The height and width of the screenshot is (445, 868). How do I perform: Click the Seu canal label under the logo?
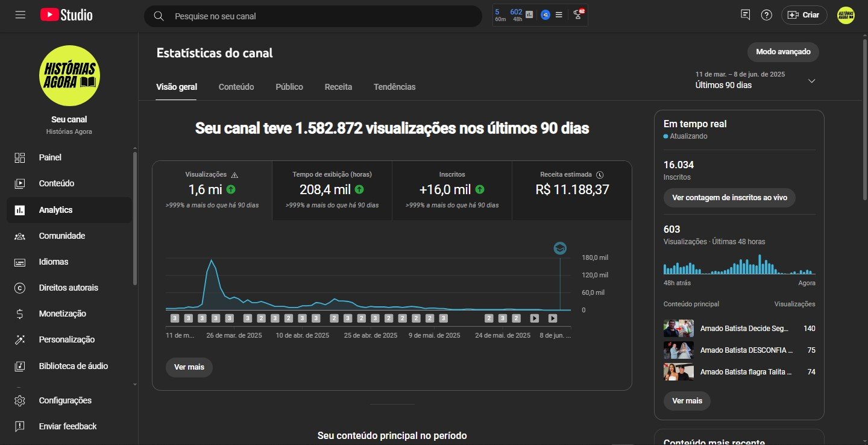(69, 119)
